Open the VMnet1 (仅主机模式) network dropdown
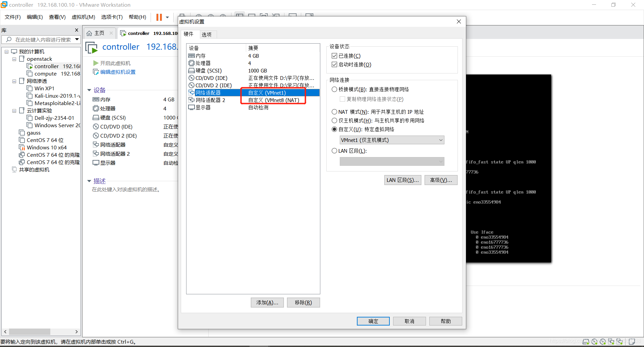644x347 pixels. point(392,140)
